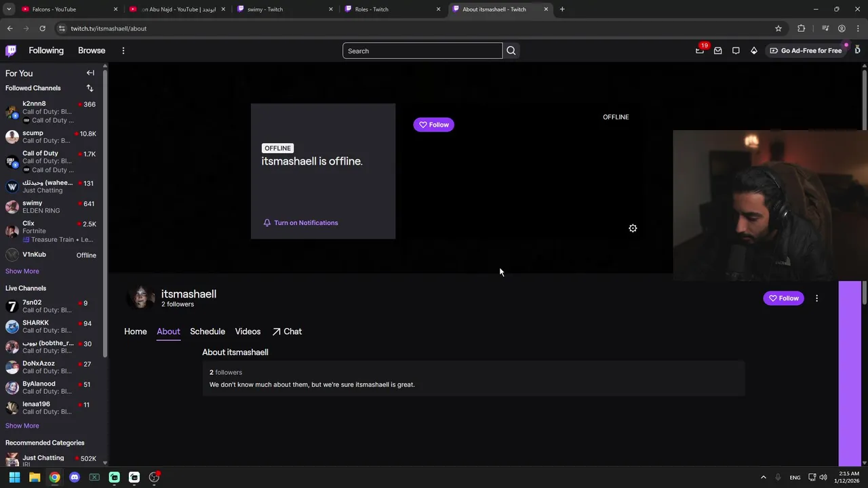This screenshot has height=488, width=868.
Task: Follow itsmashaell from the player overlay
Action: pos(434,125)
